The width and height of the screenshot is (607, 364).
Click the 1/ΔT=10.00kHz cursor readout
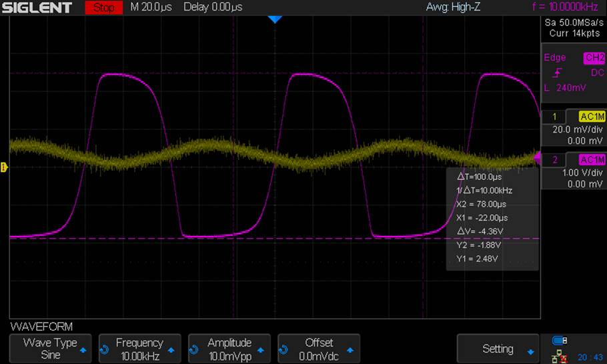click(484, 190)
